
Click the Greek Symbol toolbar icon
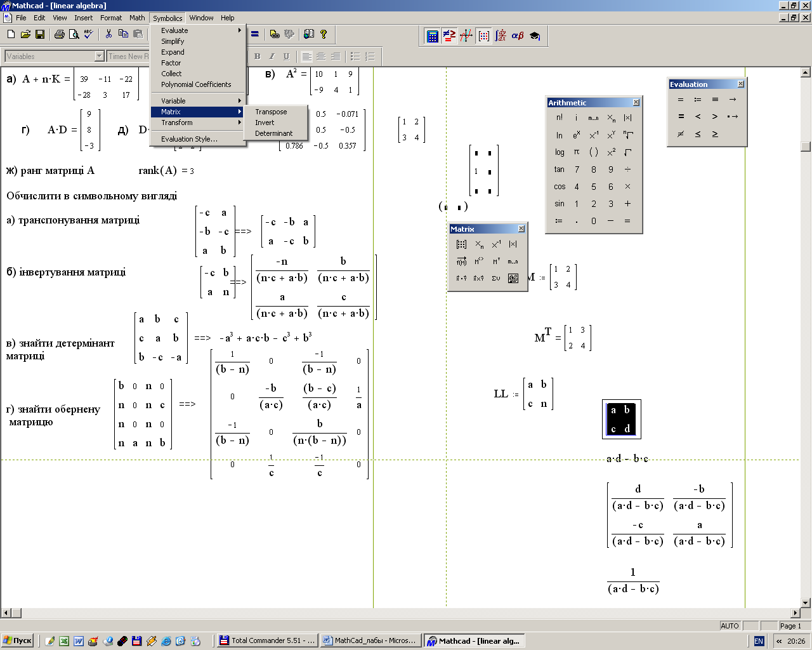coord(518,36)
